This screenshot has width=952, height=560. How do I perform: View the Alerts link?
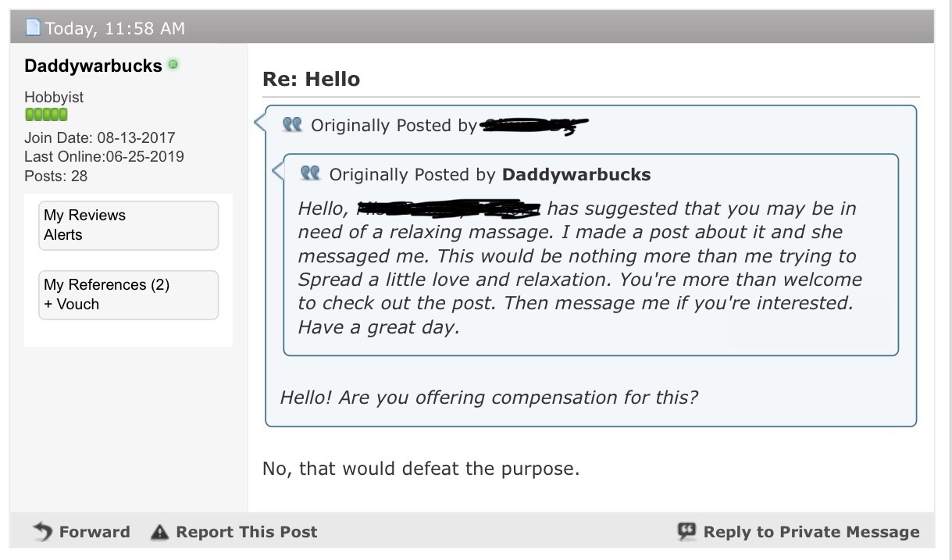[x=63, y=234]
